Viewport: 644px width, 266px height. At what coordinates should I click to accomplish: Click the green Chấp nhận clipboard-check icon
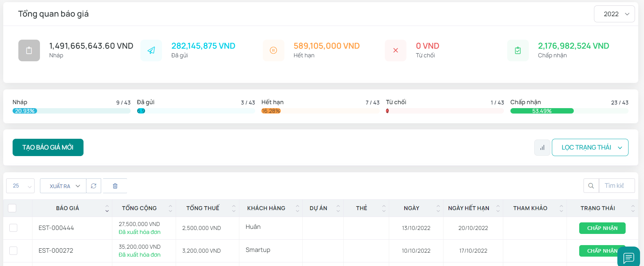click(518, 50)
